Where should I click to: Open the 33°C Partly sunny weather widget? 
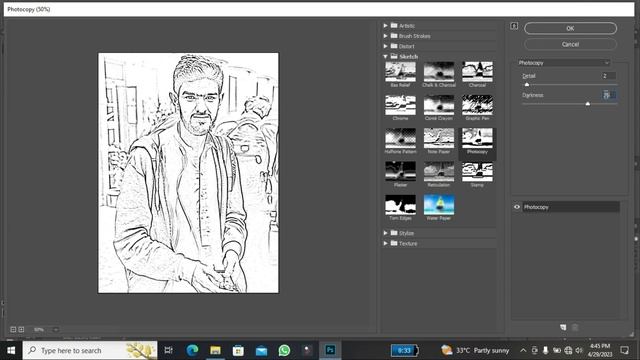coord(475,350)
